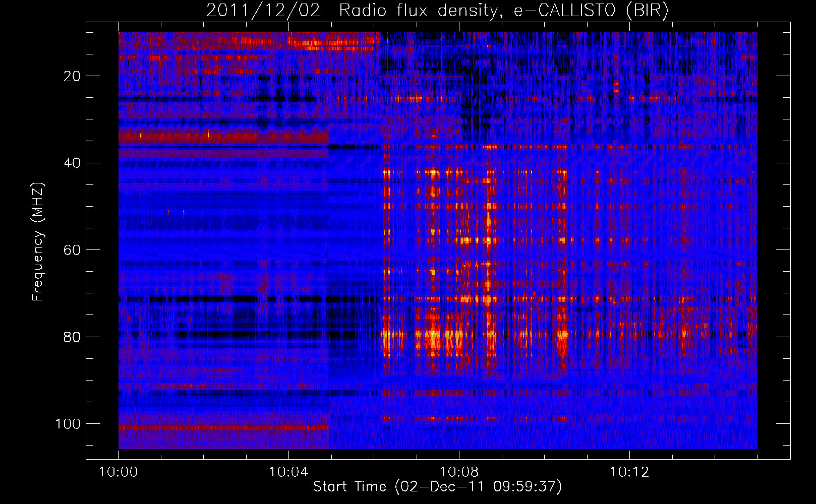Click the '10:00' time tick label

119,472
